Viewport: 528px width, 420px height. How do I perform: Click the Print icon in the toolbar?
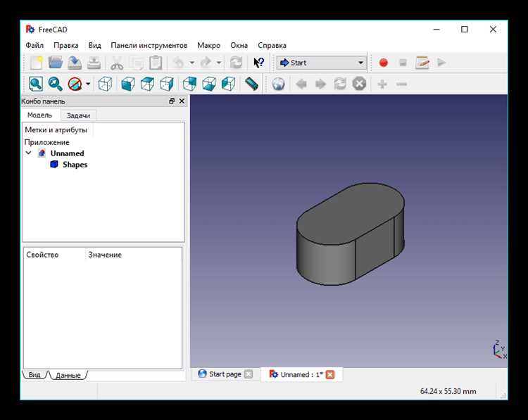[94, 63]
